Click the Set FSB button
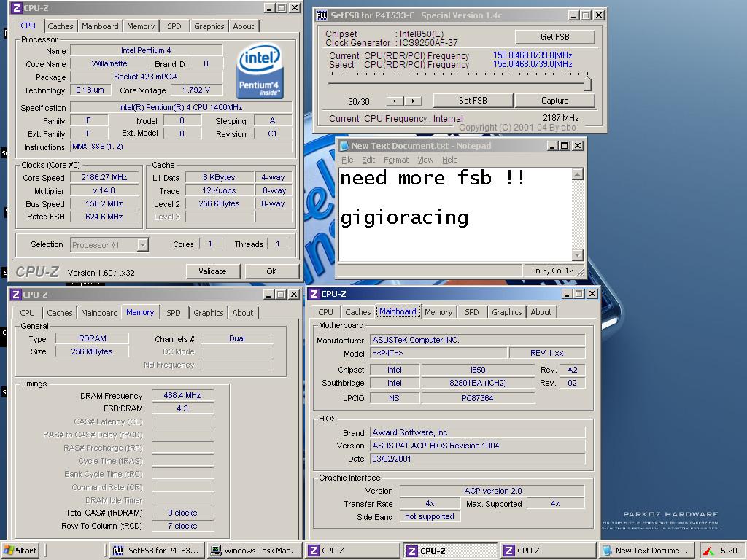 coord(473,101)
